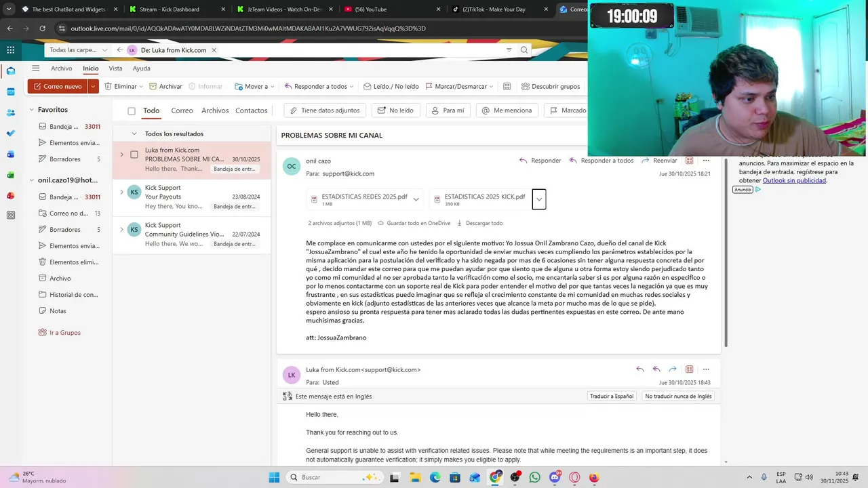Click the Reenviar forward arrow

659,161
